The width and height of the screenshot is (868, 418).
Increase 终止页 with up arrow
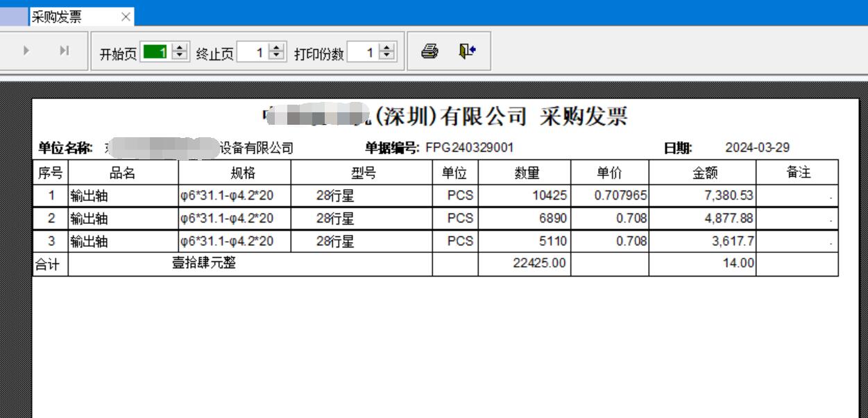click(276, 49)
